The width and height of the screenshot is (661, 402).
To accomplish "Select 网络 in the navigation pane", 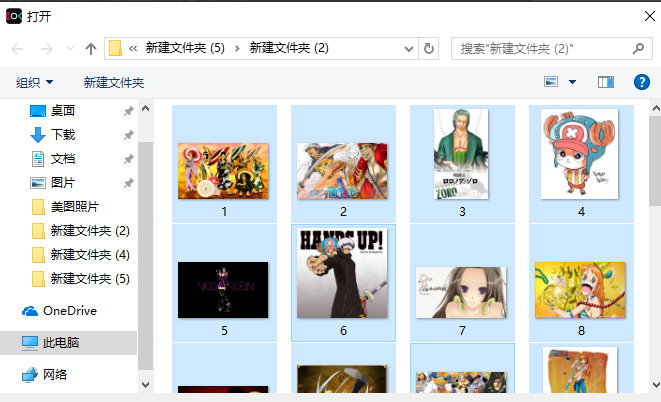I will click(x=55, y=374).
